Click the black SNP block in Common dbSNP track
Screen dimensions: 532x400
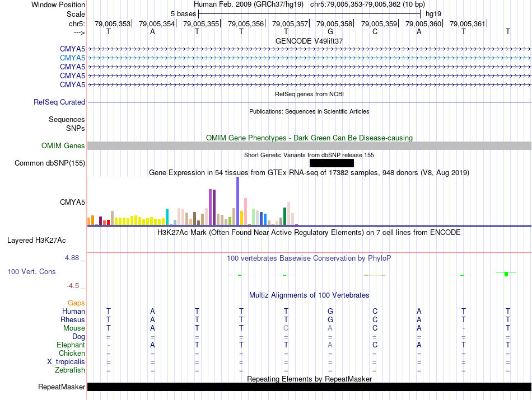point(332,163)
